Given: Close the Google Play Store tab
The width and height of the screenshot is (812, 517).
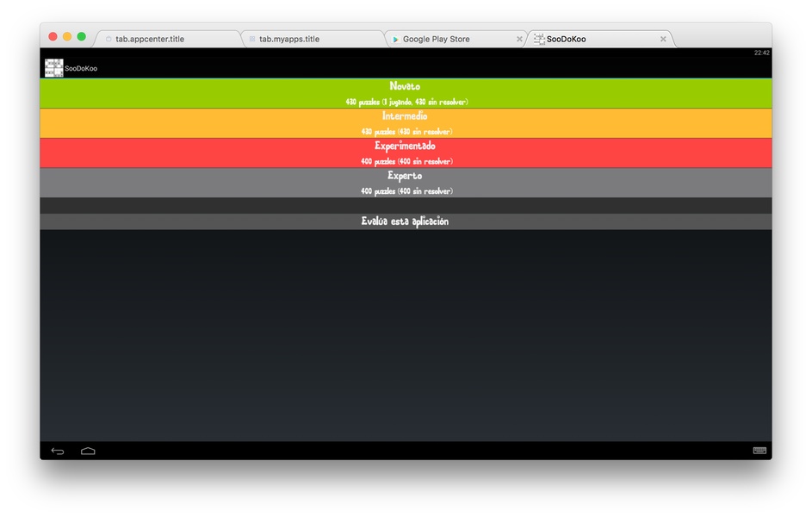Looking at the screenshot, I should 519,39.
